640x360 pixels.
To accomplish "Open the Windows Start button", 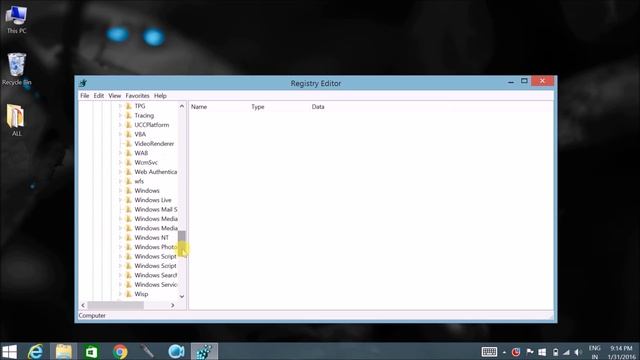I will point(9,351).
